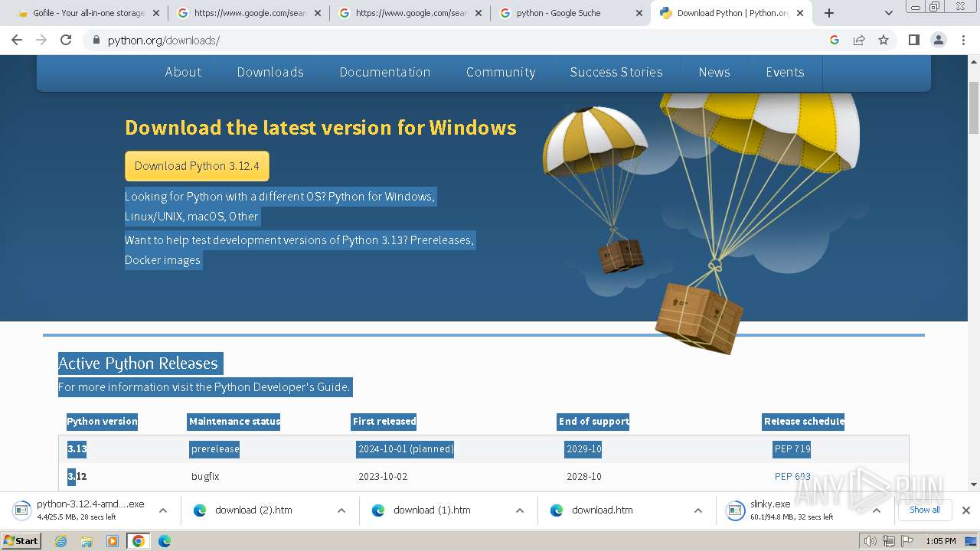Click the address bar URL field
The image size is (980, 551).
click(x=459, y=40)
